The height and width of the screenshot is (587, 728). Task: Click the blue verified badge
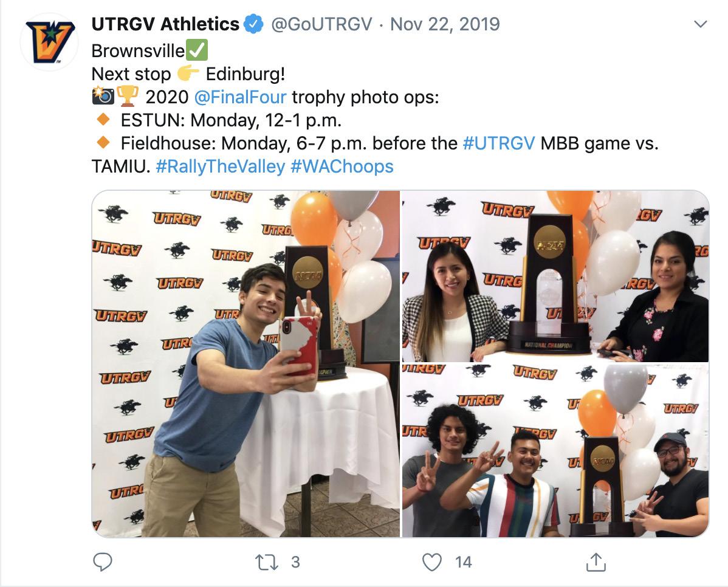[253, 24]
